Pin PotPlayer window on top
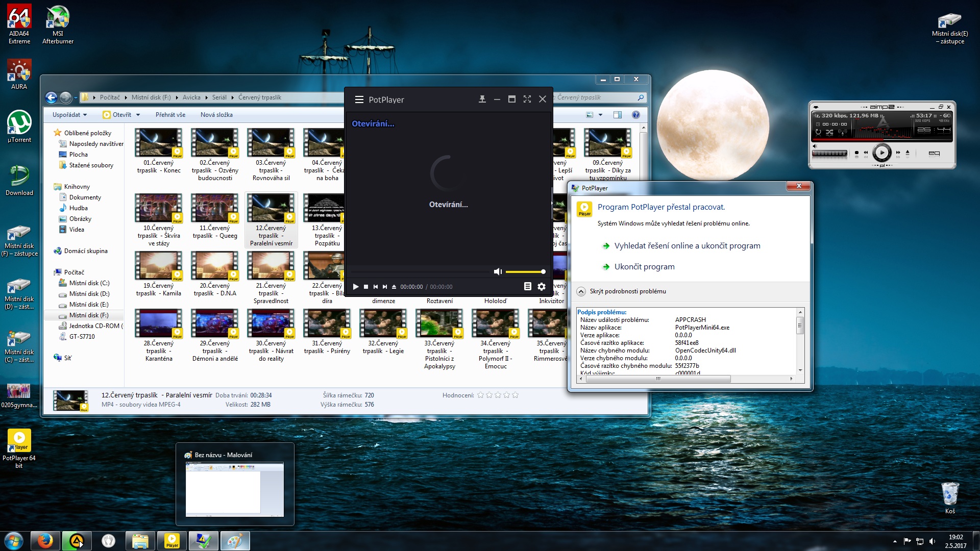 point(482,99)
